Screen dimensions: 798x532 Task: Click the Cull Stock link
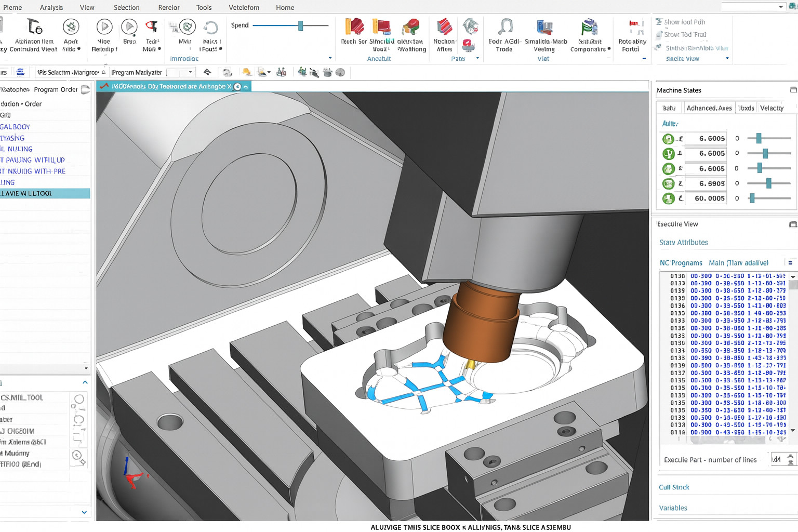pos(674,487)
